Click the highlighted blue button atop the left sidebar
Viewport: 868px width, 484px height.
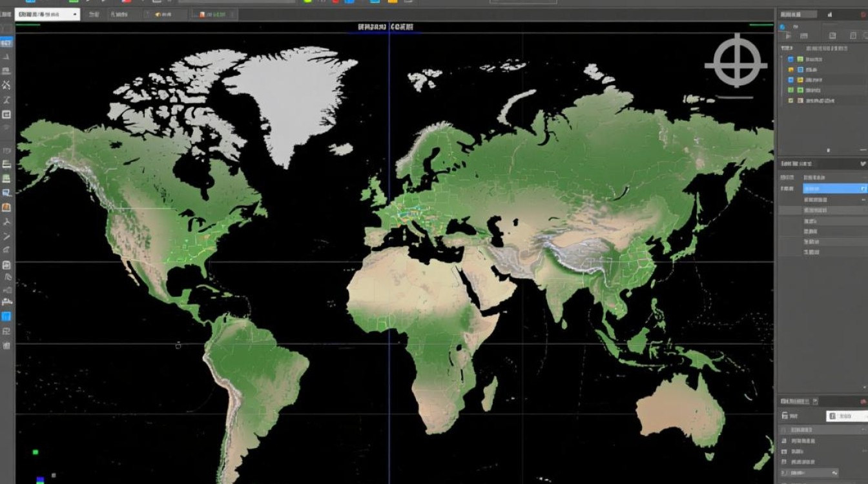point(6,43)
